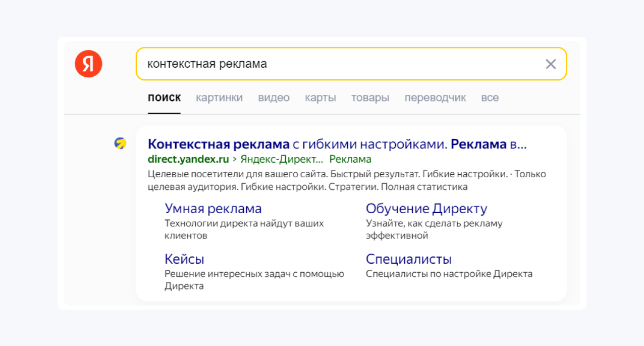Image resolution: width=644 pixels, height=346 pixels.
Task: Focus the search field containing контекстная реклама
Action: [351, 64]
